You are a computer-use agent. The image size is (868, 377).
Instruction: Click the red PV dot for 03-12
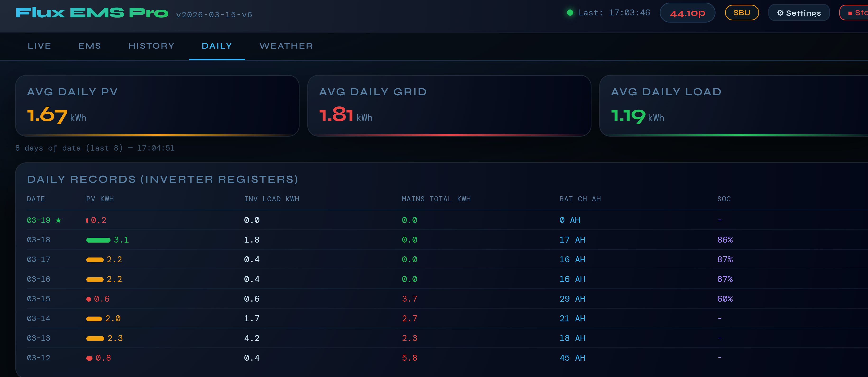(x=89, y=358)
